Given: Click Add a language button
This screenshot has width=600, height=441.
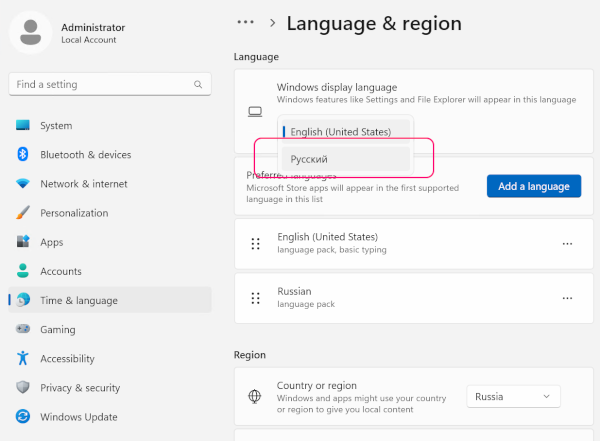Looking at the screenshot, I should click(534, 186).
